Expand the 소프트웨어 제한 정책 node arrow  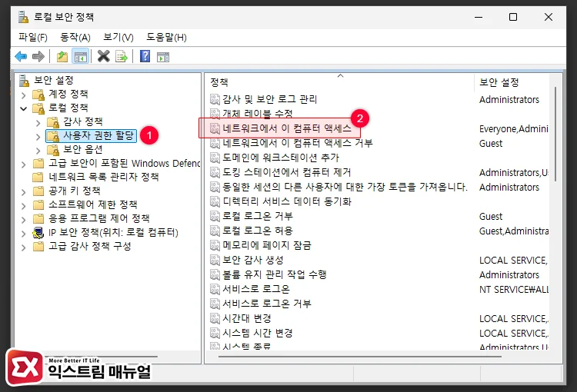pos(24,206)
